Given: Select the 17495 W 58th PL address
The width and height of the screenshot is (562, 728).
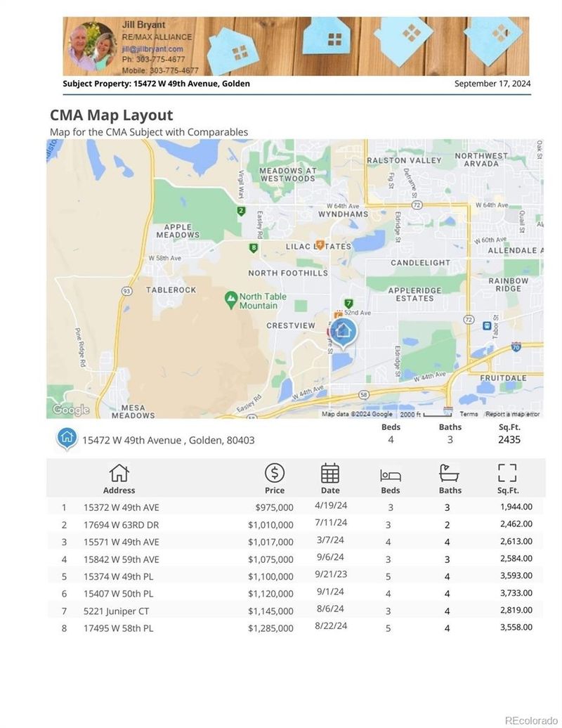Looking at the screenshot, I should point(118,628).
